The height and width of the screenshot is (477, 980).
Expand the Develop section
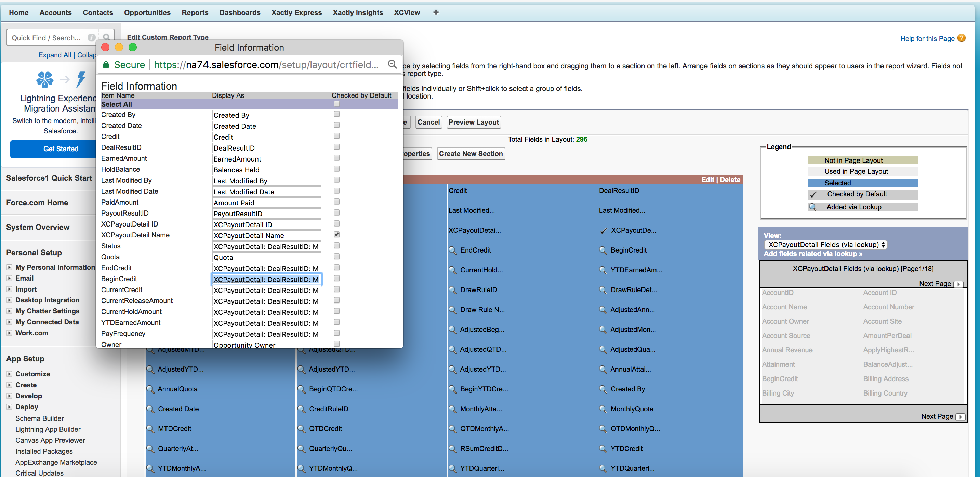[x=9, y=396]
